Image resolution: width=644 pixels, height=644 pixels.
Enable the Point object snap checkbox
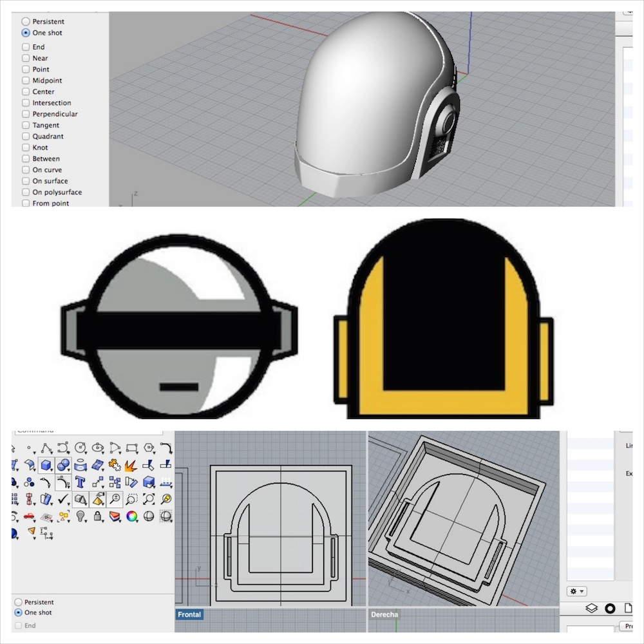(x=26, y=69)
